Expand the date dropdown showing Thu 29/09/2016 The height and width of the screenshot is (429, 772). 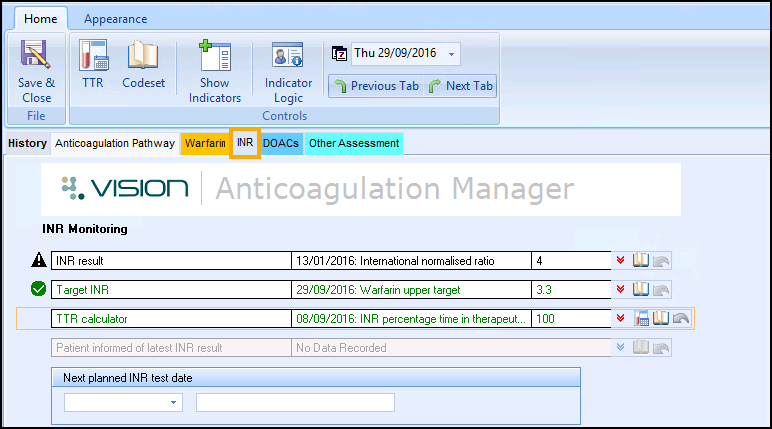452,53
